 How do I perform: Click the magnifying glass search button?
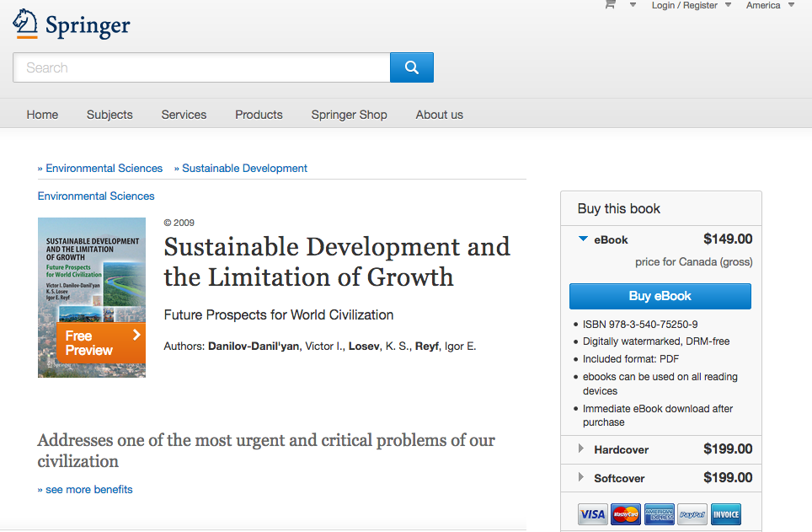(411, 67)
